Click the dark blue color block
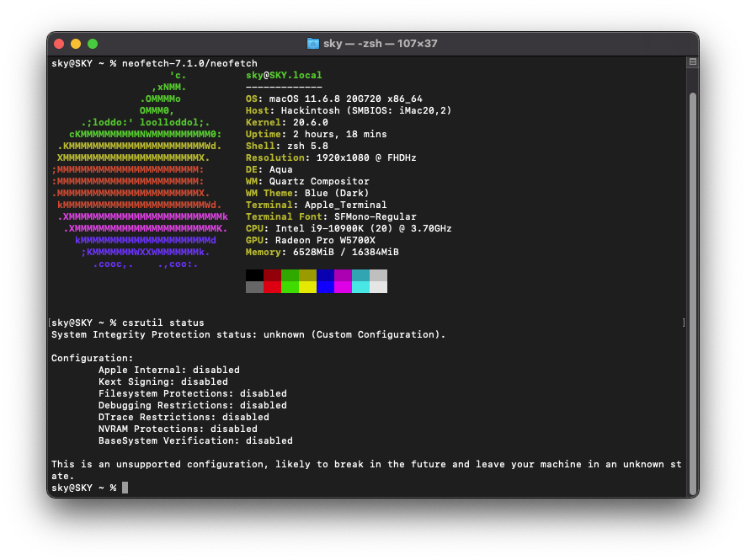 (x=325, y=275)
